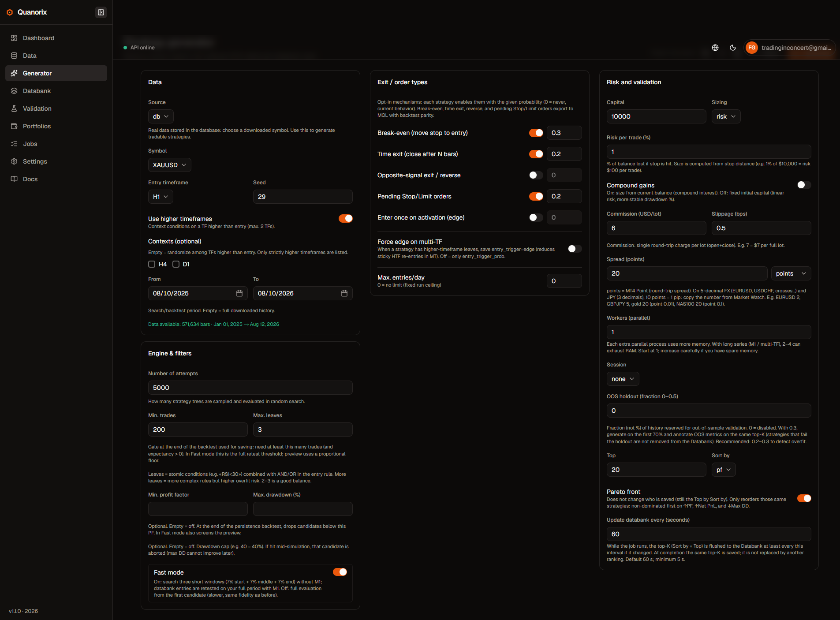Open the XAUUSD symbol dropdown
This screenshot has width=840, height=620.
[170, 165]
